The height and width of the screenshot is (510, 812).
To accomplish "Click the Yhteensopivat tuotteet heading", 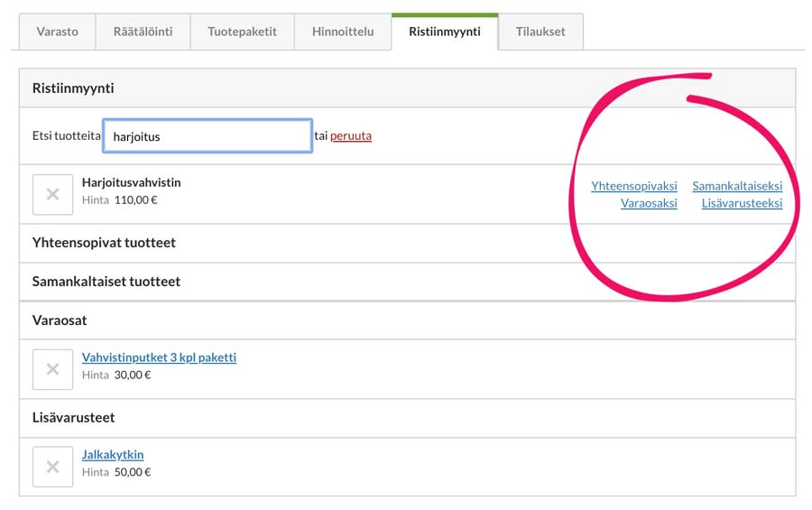I will [104, 243].
